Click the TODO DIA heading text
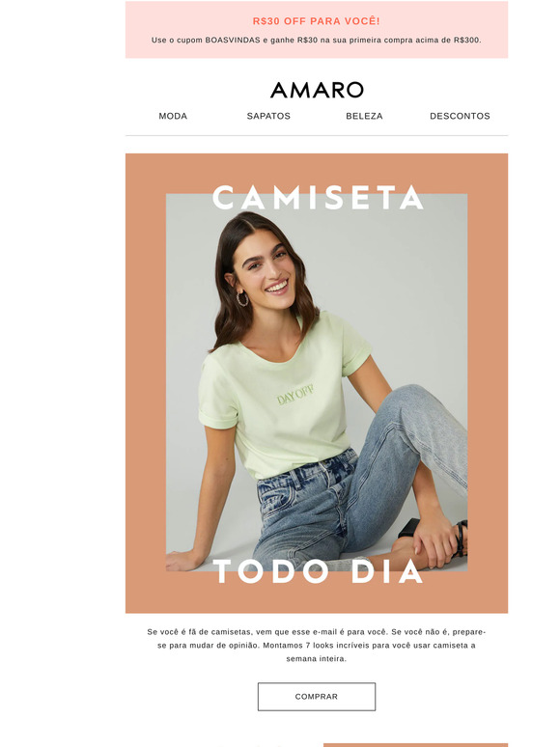 click(x=318, y=570)
